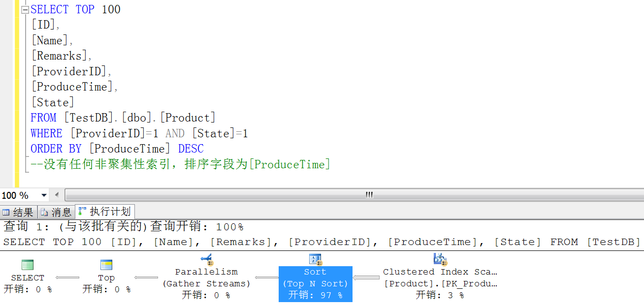Click the [Name], line in editor

coord(52,40)
